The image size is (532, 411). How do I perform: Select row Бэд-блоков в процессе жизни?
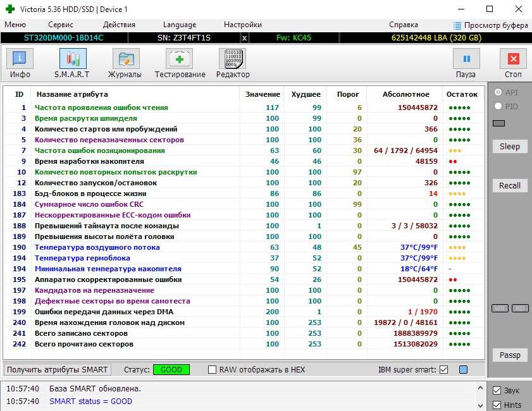point(244,193)
